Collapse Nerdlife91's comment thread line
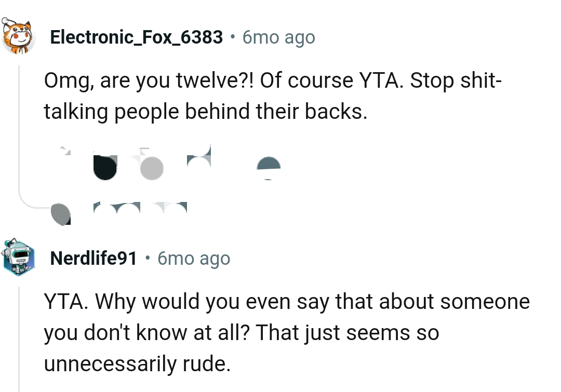 pyautogui.click(x=19, y=337)
